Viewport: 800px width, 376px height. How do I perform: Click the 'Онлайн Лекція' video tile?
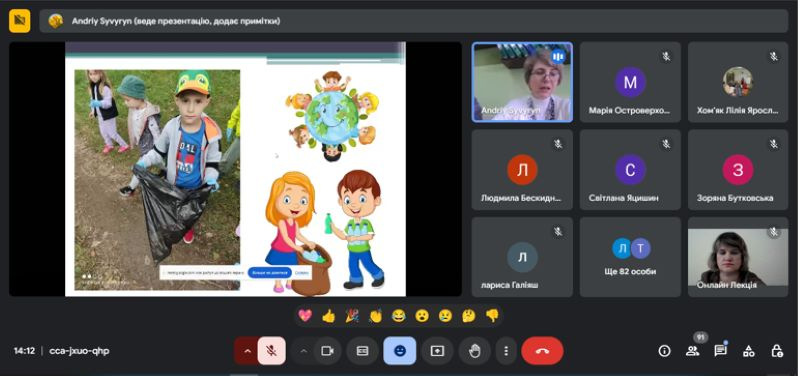(x=738, y=257)
